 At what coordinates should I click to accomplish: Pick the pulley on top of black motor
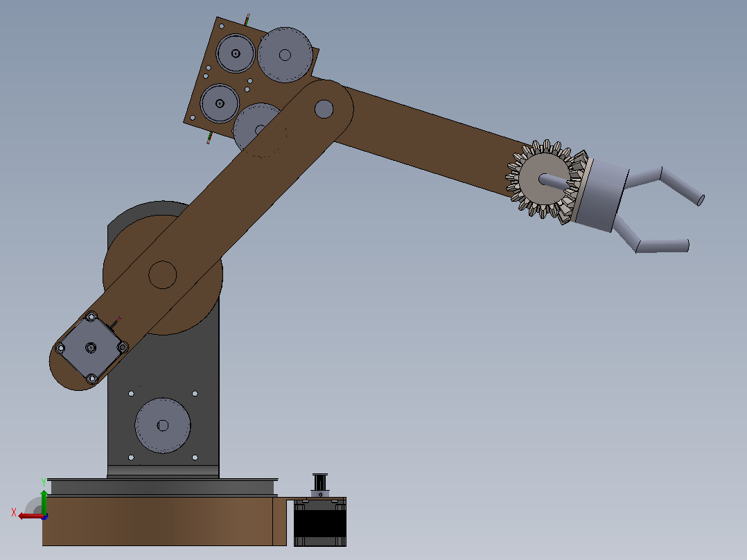(x=320, y=483)
